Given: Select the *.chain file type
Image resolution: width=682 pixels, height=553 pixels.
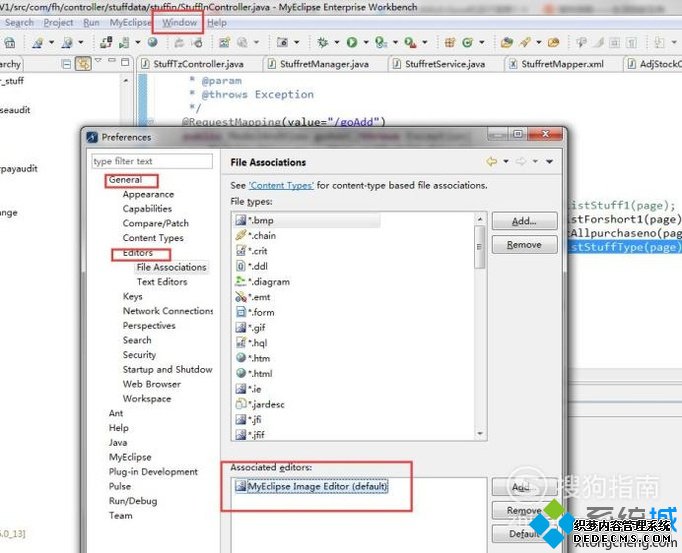Looking at the screenshot, I should [256, 235].
